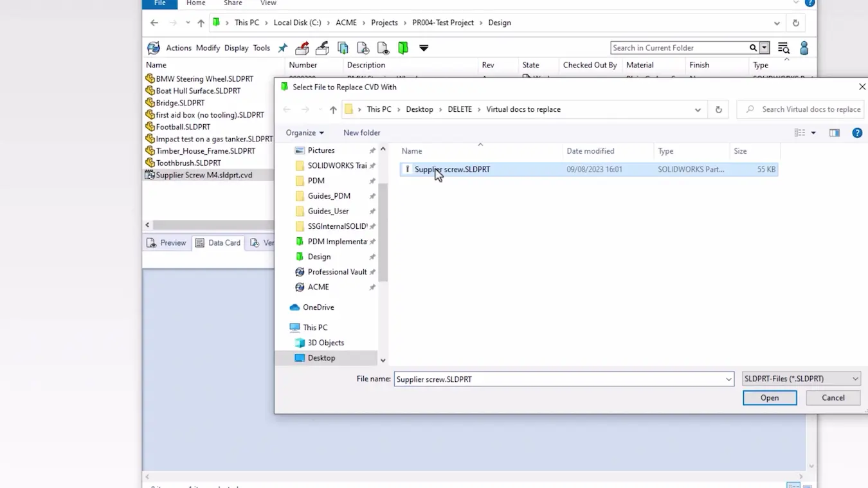868x488 pixels.
Task: Click the PDM refresh view icon
Action: pyautogui.click(x=153, y=48)
